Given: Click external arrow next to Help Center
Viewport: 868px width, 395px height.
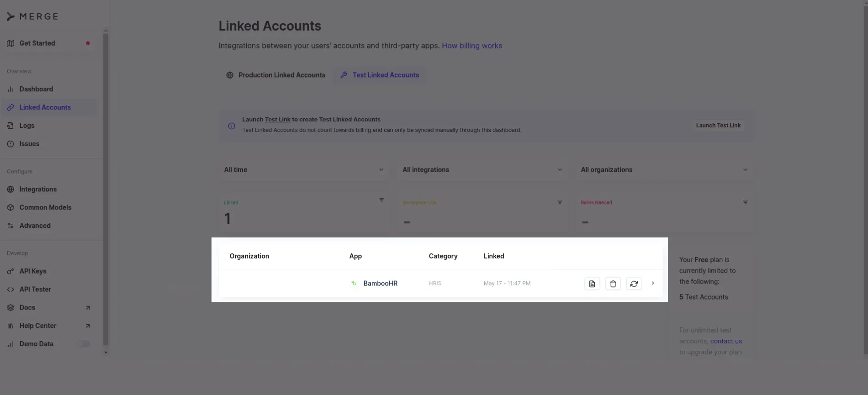Looking at the screenshot, I should (88, 326).
